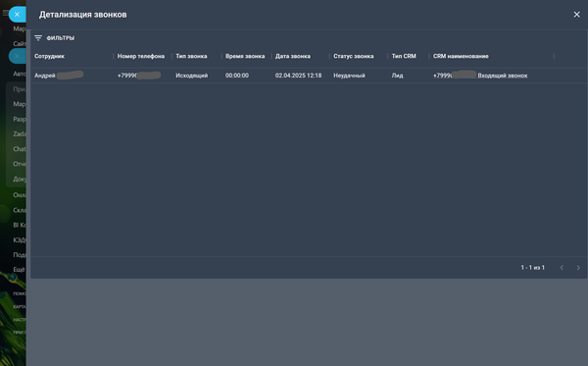Click the second blue pill in sidebar
Screen dimensions: 588x366
tap(18, 56)
